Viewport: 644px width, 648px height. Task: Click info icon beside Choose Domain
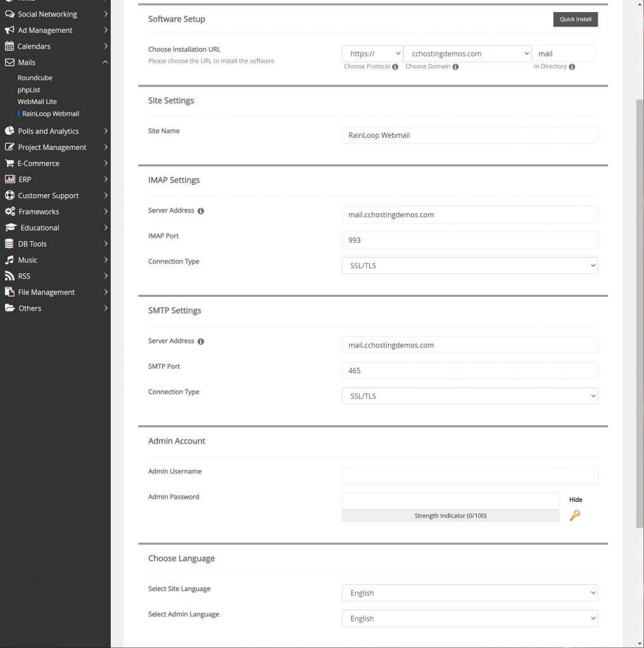pyautogui.click(x=456, y=67)
